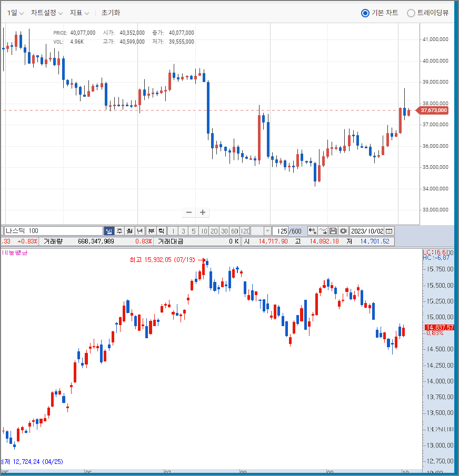Screen dimensions: 459x476
Task: Click the 14,892.18 high value
Action: point(324,241)
